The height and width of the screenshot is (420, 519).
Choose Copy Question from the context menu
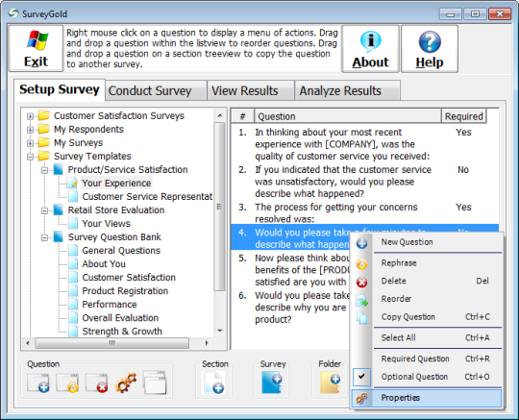click(427, 317)
